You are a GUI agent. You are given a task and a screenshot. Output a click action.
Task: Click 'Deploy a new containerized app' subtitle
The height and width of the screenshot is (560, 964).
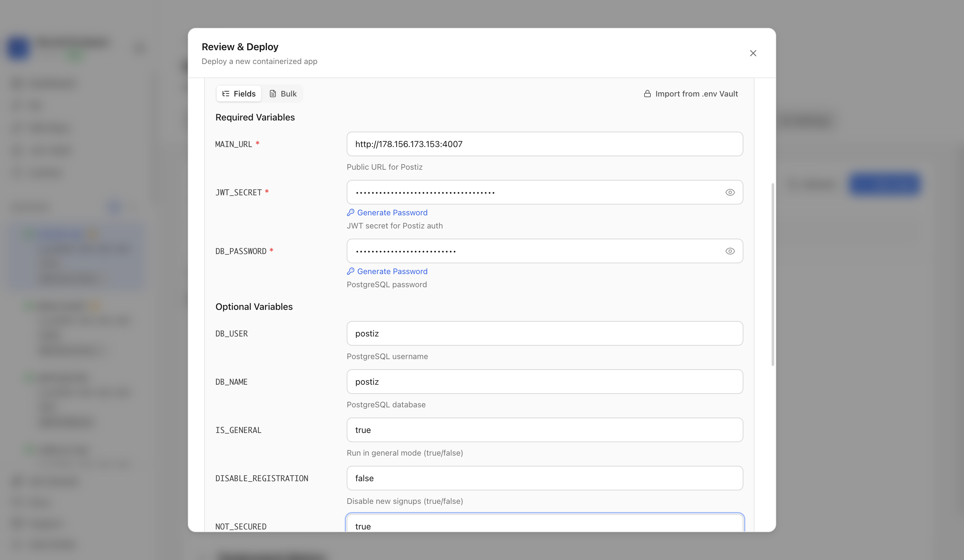tap(259, 61)
